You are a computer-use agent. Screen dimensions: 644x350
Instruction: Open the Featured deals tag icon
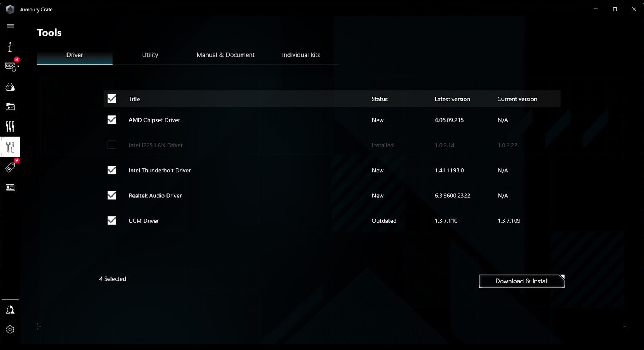pyautogui.click(x=10, y=167)
